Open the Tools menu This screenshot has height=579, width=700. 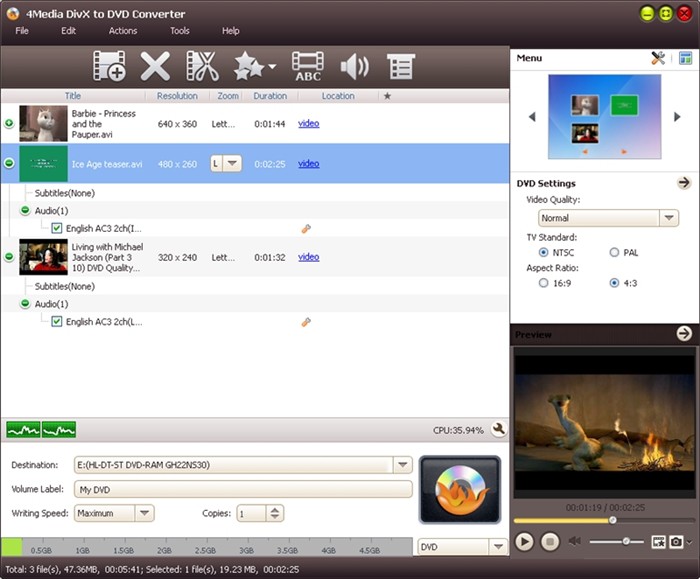[179, 31]
